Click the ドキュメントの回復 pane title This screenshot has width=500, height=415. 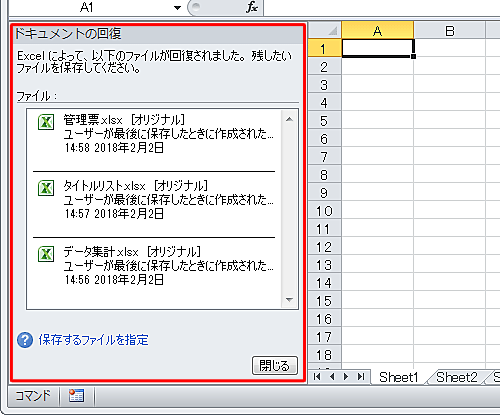click(x=68, y=34)
